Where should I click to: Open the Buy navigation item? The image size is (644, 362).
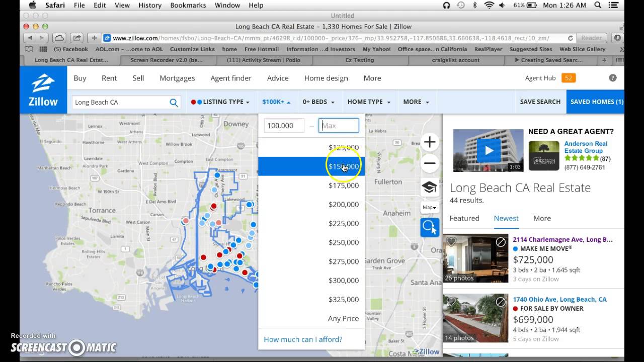coord(80,78)
